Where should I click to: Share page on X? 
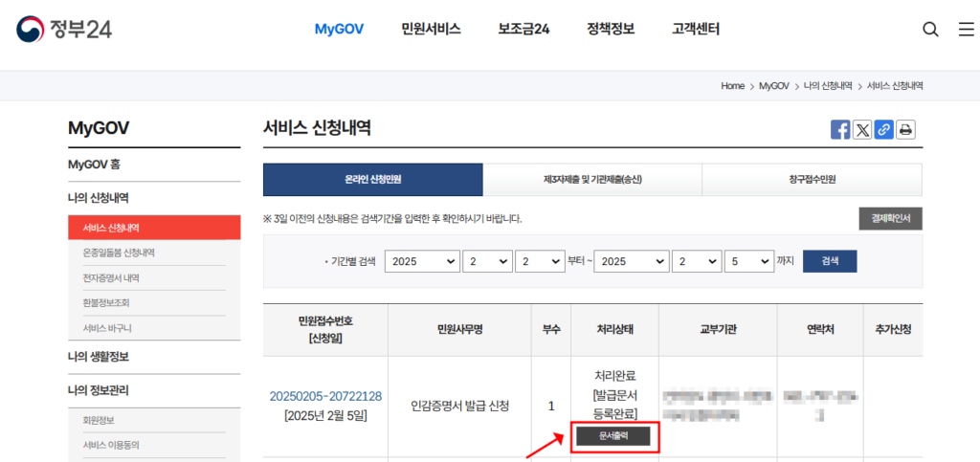(862, 130)
